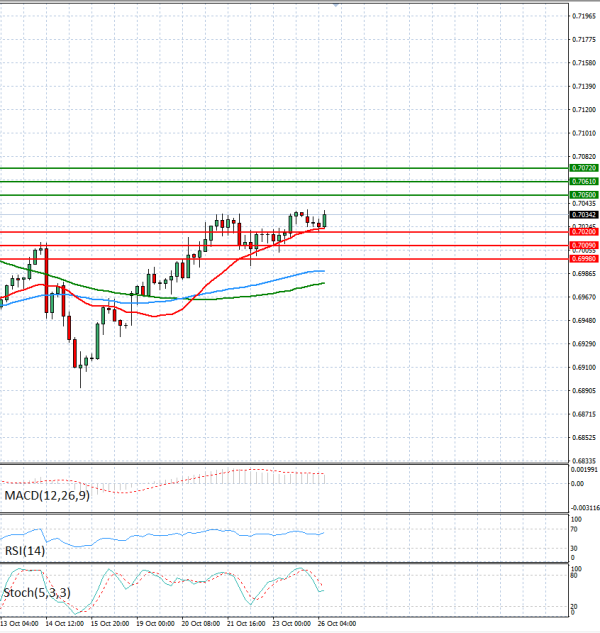Click the 14 Oct 12:00 time label
The image size is (600, 633).
(65, 624)
